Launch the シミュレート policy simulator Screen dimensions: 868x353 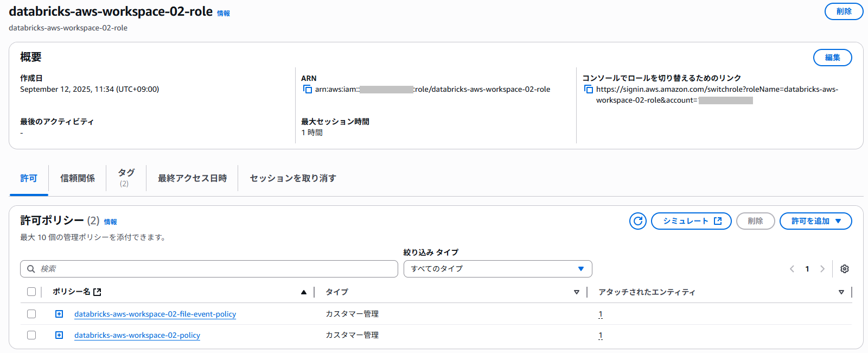click(x=691, y=221)
